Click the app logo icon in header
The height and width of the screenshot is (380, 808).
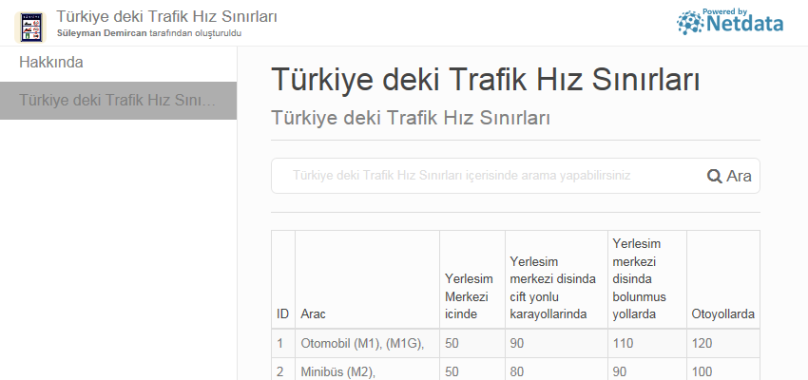point(30,27)
